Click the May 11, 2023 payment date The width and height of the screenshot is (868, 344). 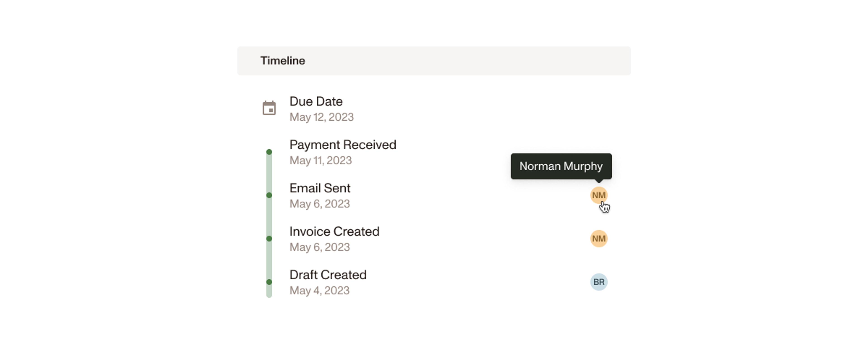point(321,161)
